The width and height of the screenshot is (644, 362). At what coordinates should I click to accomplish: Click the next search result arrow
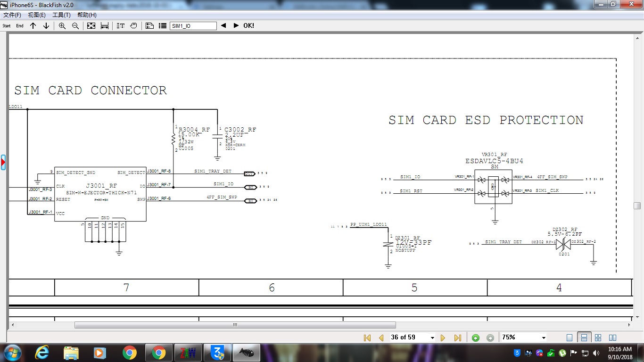[236, 25]
